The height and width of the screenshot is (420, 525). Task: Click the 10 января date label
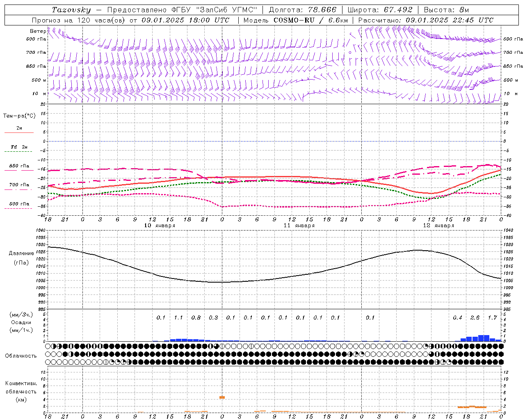point(160,226)
